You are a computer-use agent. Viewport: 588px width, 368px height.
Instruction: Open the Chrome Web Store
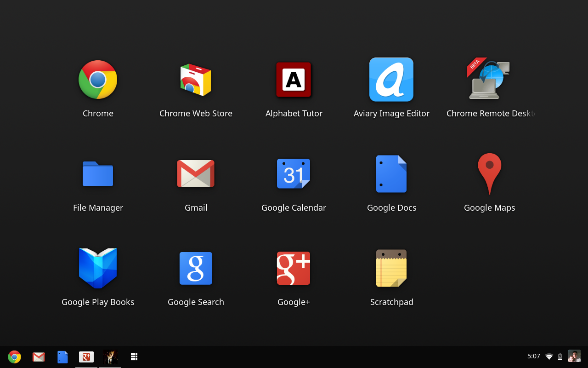(x=196, y=79)
